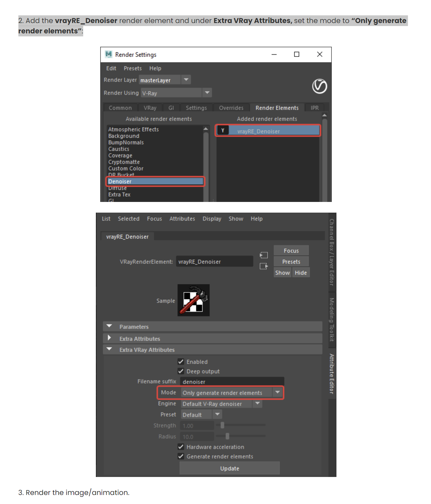Viewport: 431px width, 504px height.
Task: Switch to the GI tab
Action: [x=171, y=108]
